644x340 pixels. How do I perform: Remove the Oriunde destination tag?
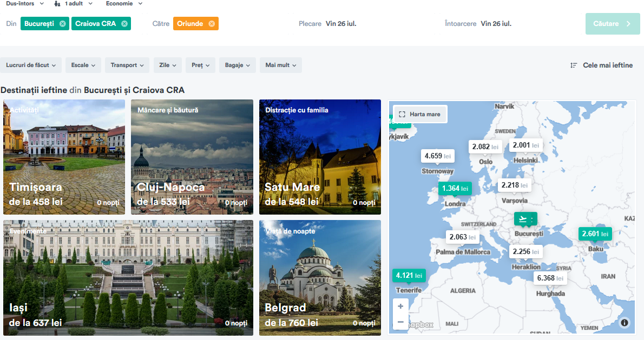(x=212, y=24)
